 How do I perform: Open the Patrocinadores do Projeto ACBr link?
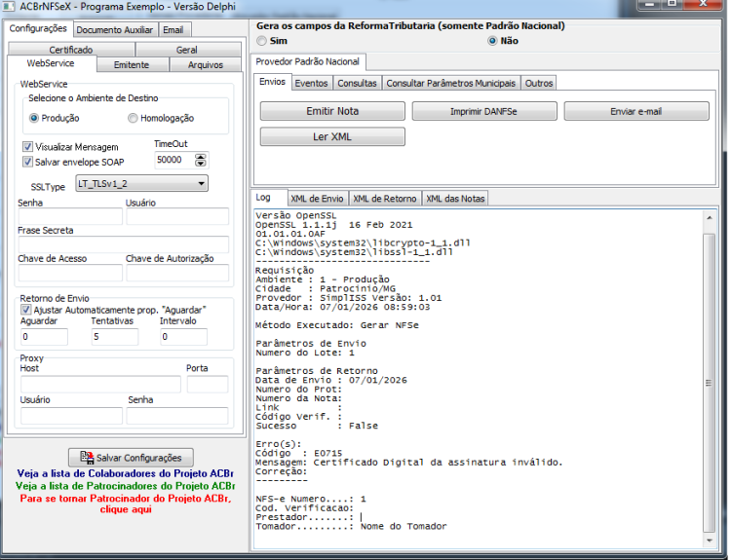(126, 486)
